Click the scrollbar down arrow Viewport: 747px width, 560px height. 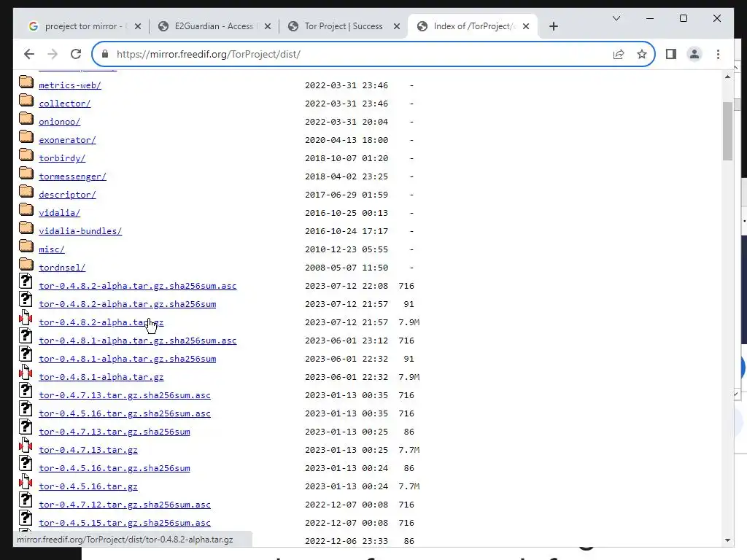coord(727,540)
